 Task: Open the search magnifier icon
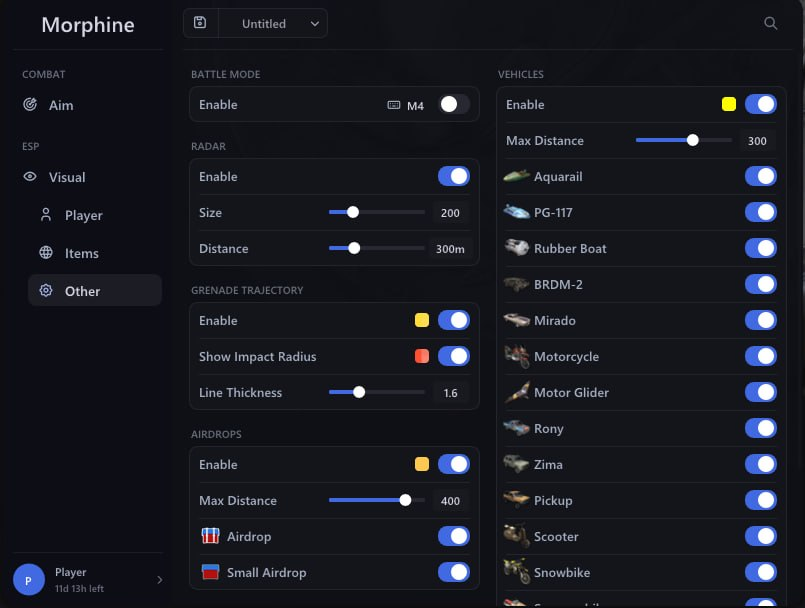tap(770, 23)
